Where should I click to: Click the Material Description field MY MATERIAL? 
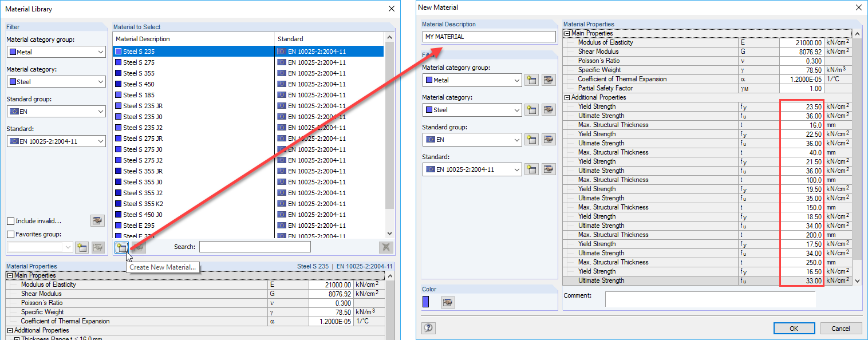(489, 37)
